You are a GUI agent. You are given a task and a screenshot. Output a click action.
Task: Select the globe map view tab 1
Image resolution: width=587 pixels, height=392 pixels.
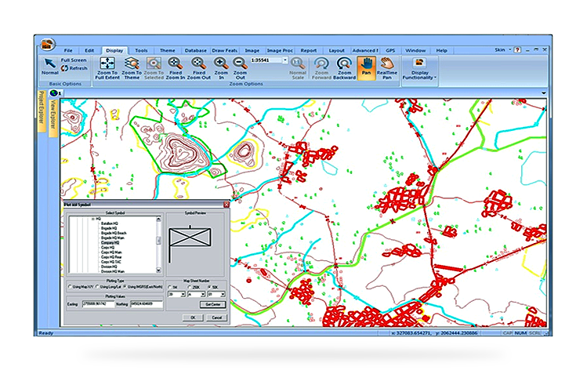[x=56, y=93]
